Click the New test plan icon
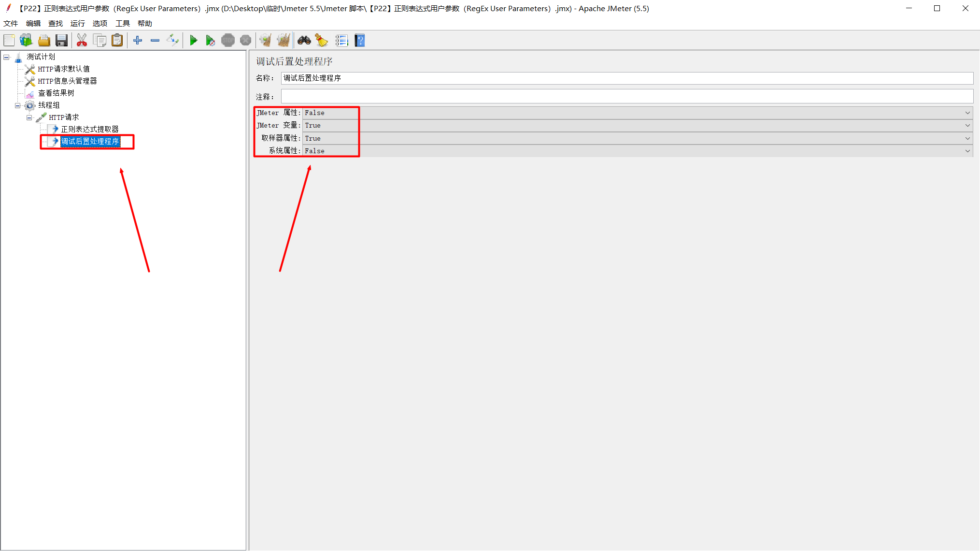The width and height of the screenshot is (980, 551). coord(9,41)
